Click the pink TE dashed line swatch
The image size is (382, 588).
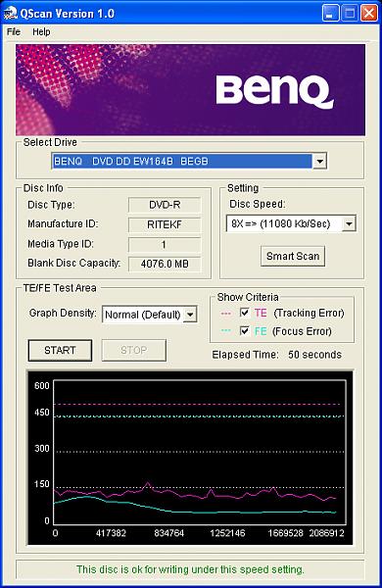point(226,314)
